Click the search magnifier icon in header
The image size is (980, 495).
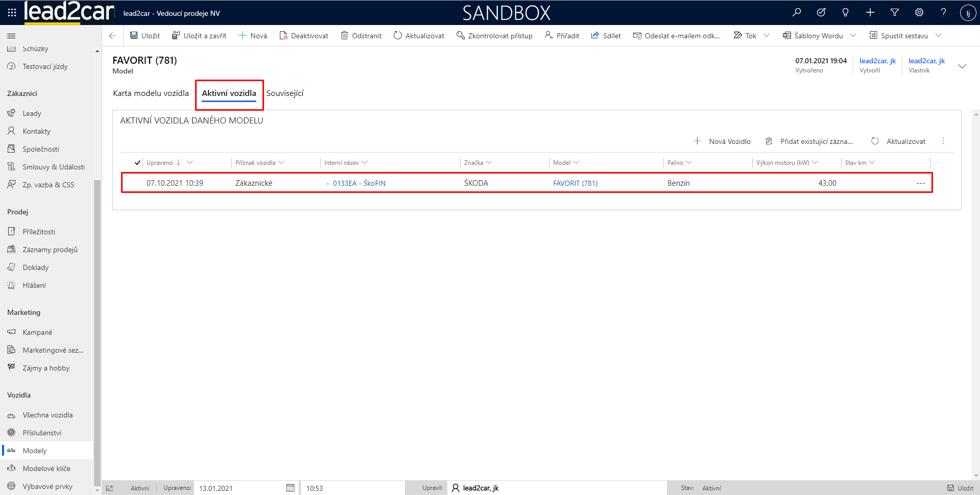[x=797, y=12]
